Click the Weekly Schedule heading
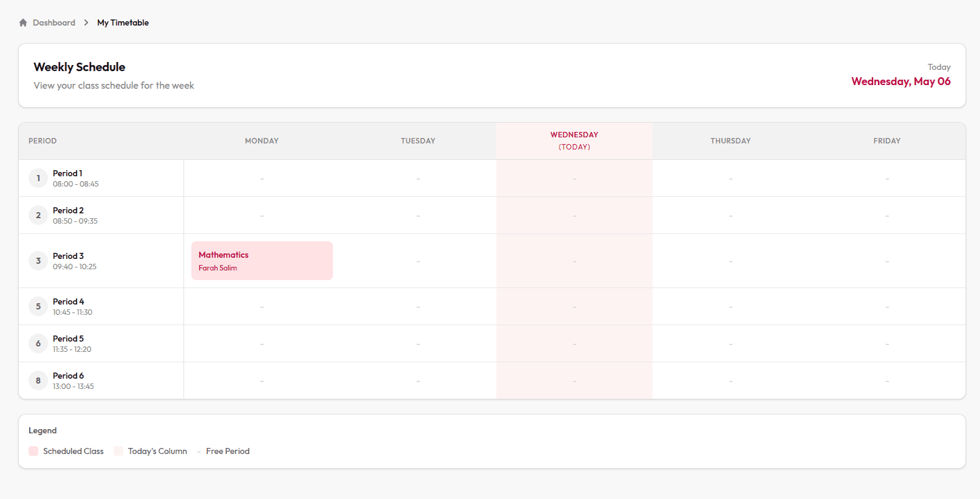980x499 pixels. [x=80, y=67]
